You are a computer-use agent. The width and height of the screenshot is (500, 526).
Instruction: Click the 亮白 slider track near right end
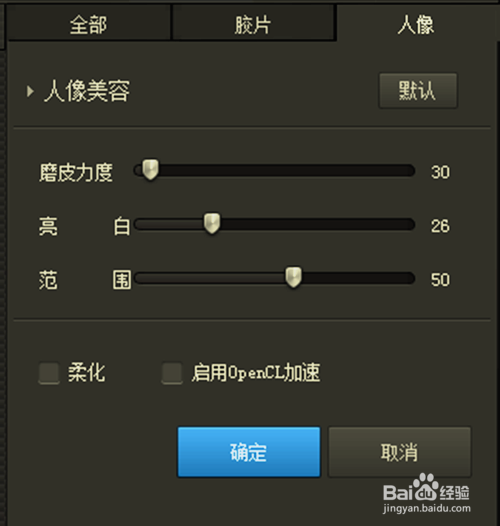396,224
